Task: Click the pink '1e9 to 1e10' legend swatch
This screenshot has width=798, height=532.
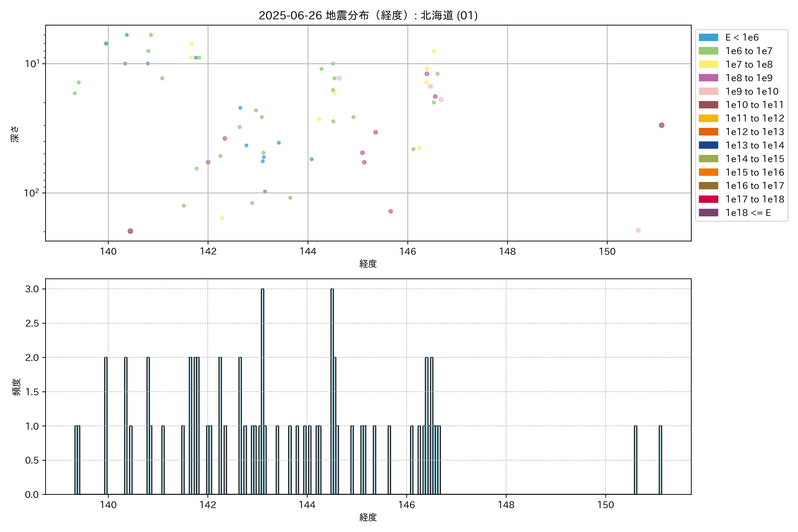Action: click(708, 91)
